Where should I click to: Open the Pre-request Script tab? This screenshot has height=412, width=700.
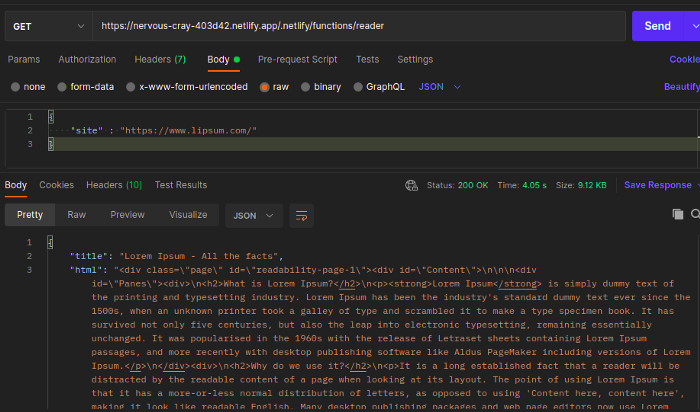click(297, 59)
